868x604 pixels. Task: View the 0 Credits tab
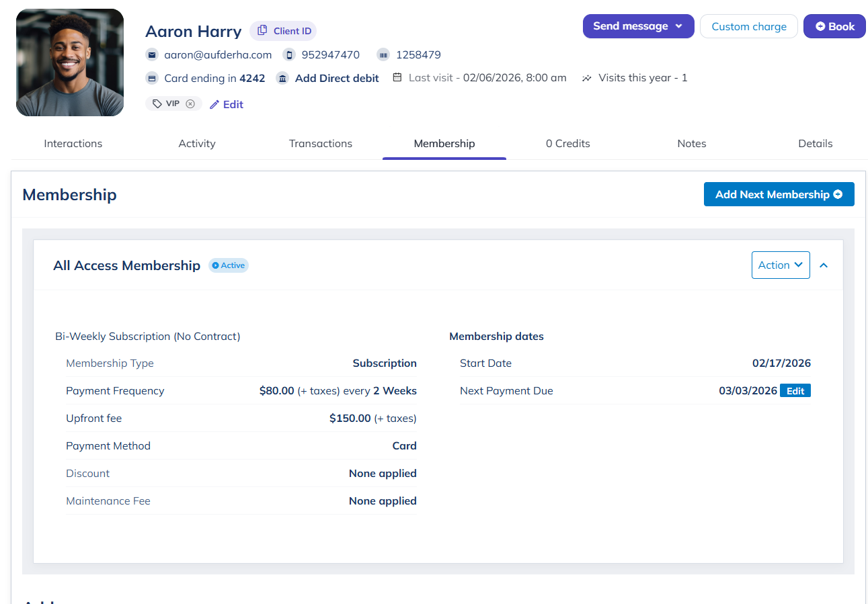[x=568, y=144]
